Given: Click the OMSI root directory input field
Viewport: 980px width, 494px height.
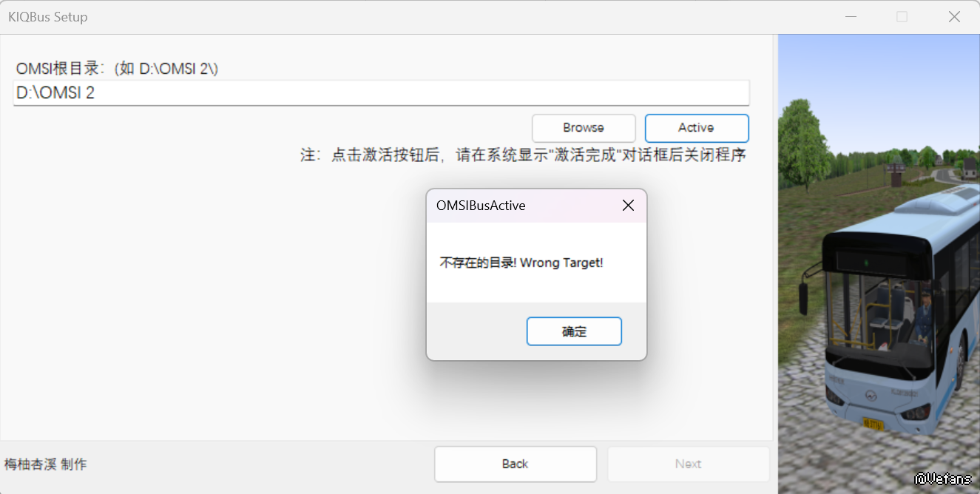Looking at the screenshot, I should [x=382, y=93].
